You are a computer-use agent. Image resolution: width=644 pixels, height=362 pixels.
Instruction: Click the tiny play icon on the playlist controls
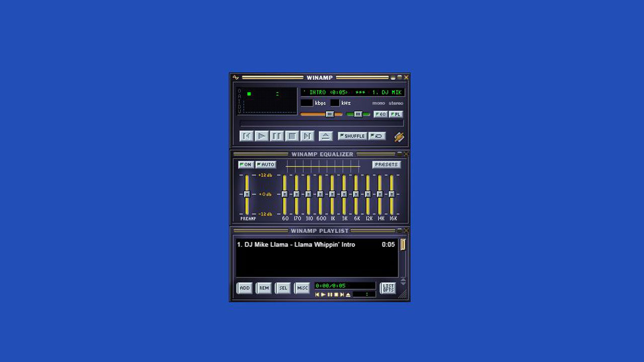323,295
